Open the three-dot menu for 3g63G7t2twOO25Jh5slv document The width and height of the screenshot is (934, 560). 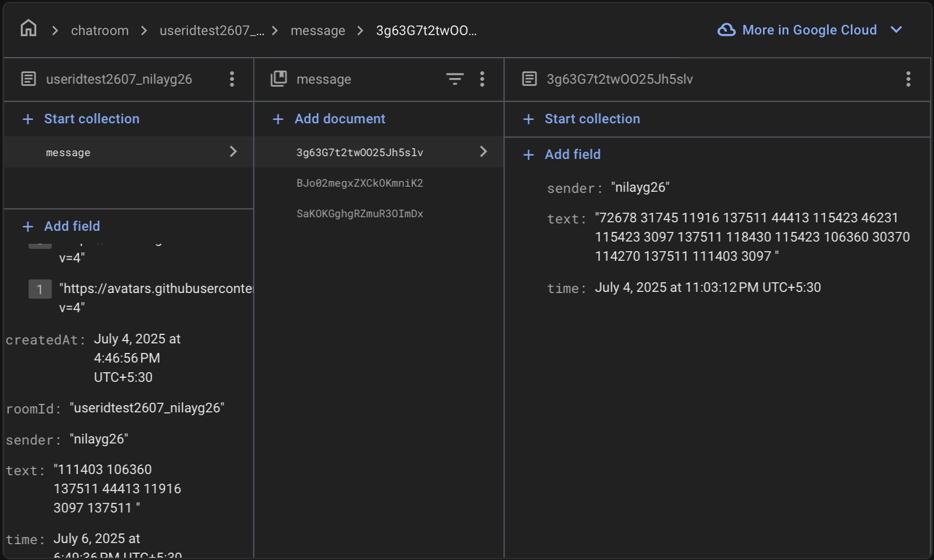pyautogui.click(x=908, y=79)
